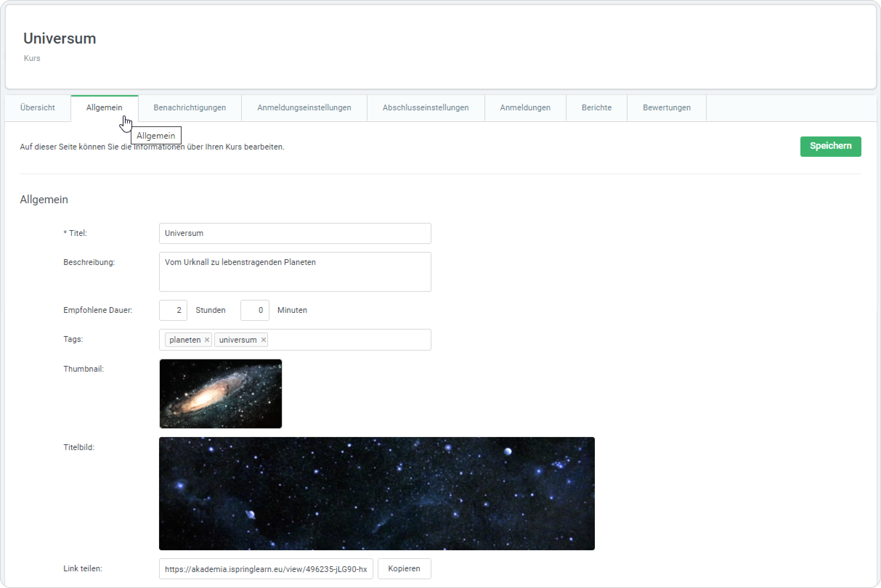Viewport: 881px width, 588px height.
Task: Open the Übersicht tab
Action: (x=37, y=108)
